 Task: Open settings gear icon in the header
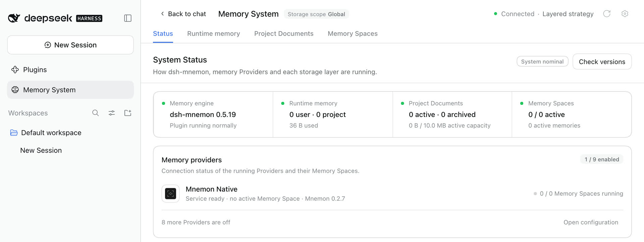625,14
